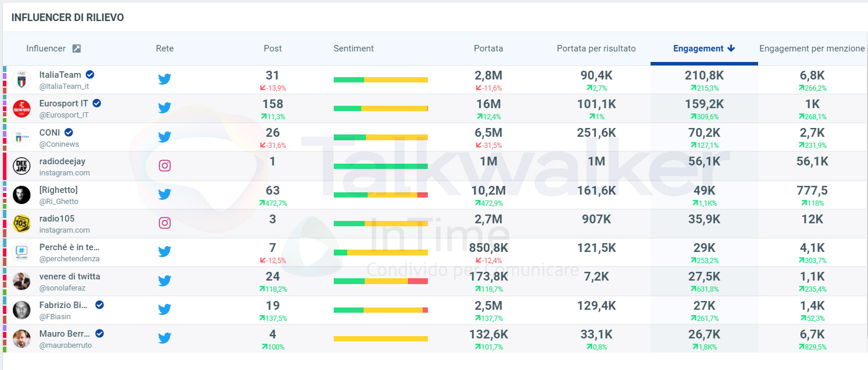Sort by the Portata column header
Viewport: 868px width, 370px height.
coord(489,49)
